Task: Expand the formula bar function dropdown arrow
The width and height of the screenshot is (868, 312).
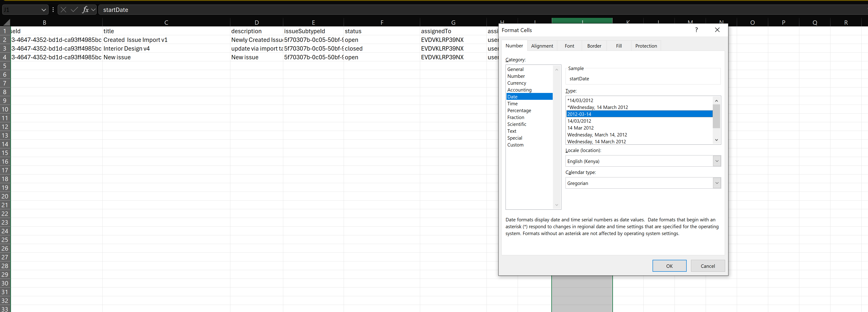Action: click(x=93, y=10)
